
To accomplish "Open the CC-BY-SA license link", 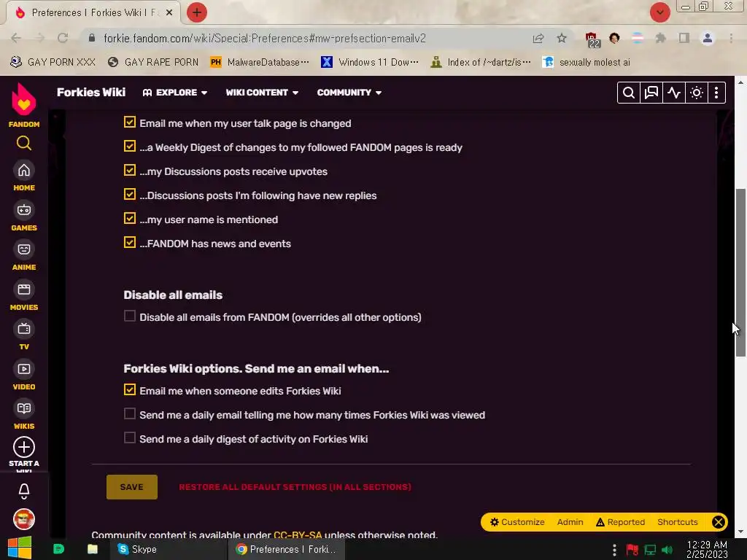I will 298,535.
